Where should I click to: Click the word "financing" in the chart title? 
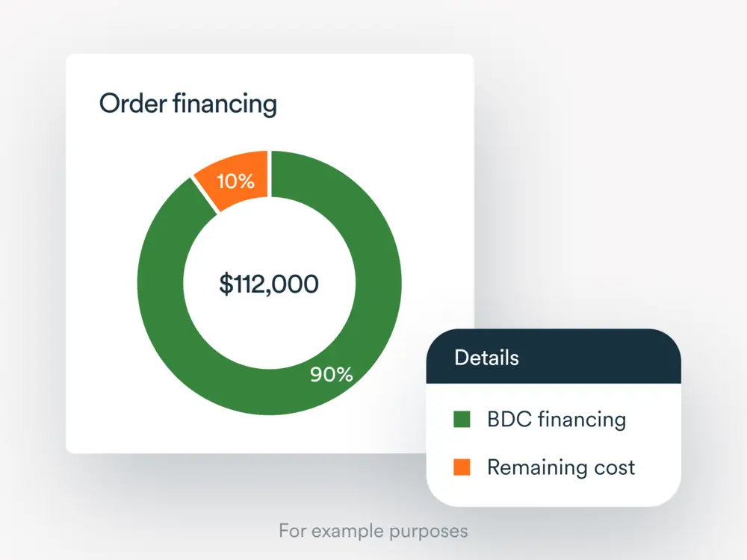224,104
